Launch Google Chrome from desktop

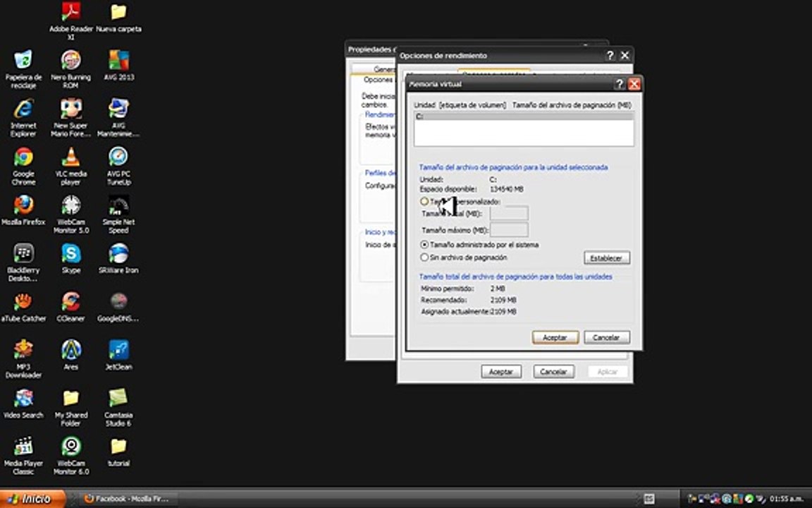(x=23, y=156)
